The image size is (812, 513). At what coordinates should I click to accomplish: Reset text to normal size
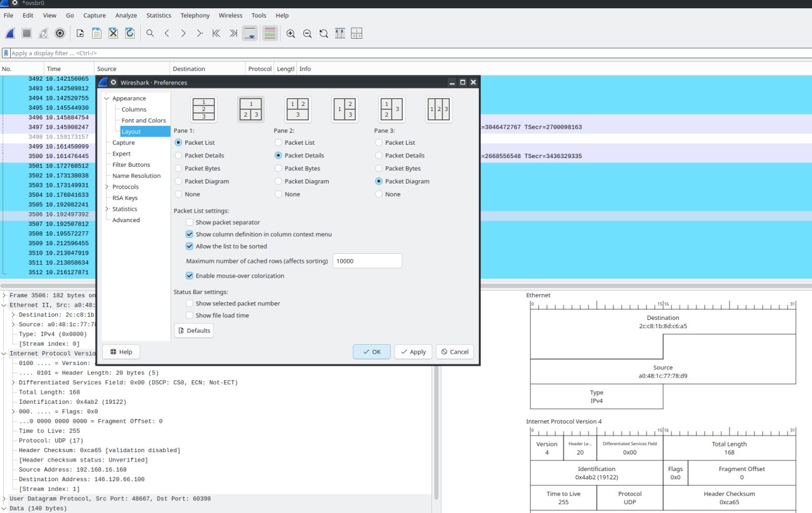[x=324, y=33]
